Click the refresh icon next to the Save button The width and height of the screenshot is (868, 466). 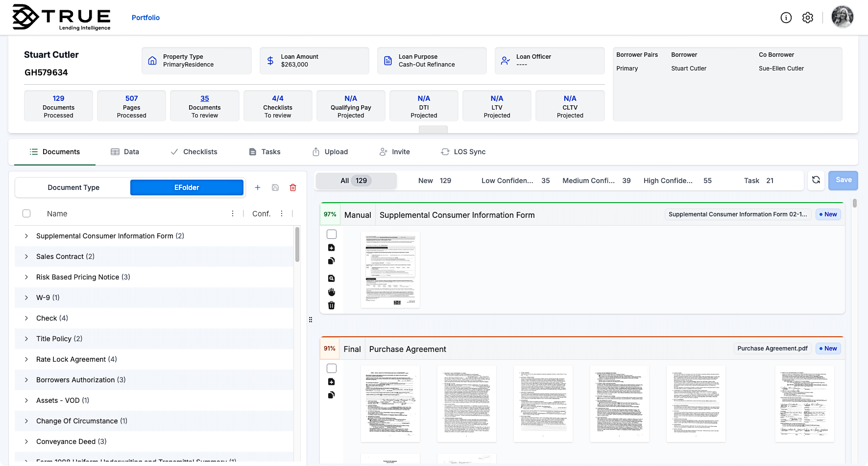[816, 180]
